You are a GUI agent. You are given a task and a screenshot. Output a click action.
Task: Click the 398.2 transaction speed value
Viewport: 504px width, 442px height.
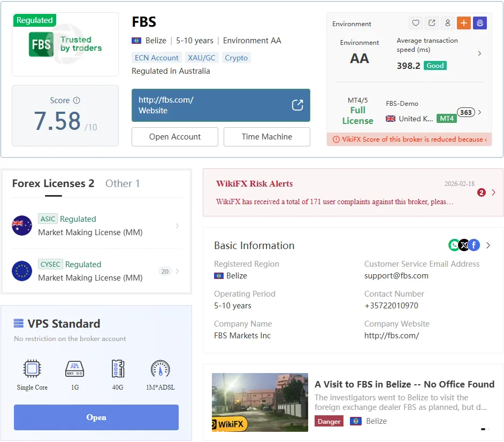click(x=408, y=66)
